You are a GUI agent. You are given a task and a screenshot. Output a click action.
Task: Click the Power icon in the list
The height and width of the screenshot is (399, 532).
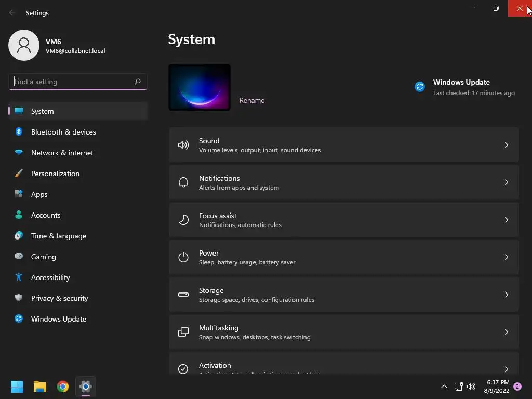click(183, 257)
